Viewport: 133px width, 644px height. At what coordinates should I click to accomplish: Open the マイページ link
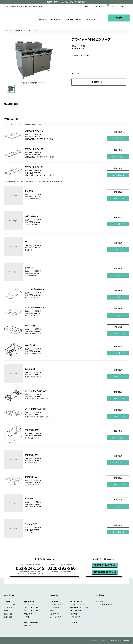click(x=123, y=6)
